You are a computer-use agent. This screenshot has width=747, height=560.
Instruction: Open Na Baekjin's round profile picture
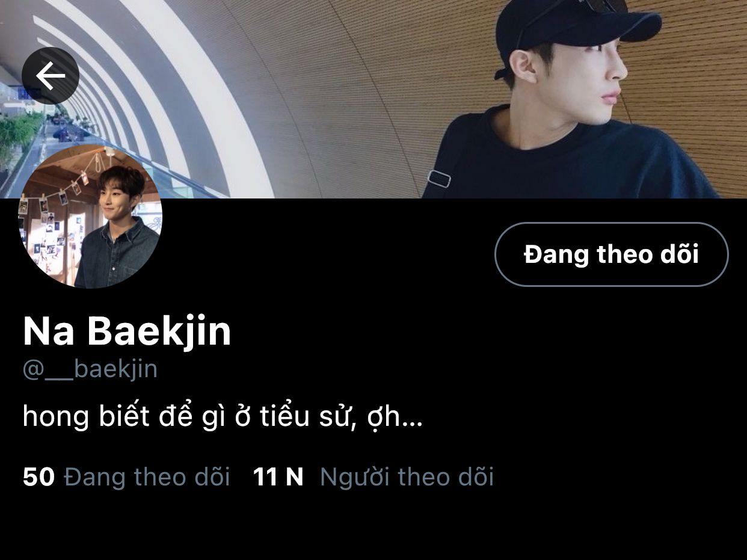click(90, 217)
